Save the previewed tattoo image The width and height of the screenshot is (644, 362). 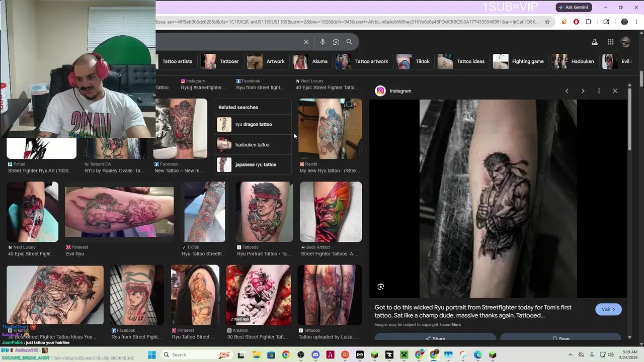click(x=560, y=338)
